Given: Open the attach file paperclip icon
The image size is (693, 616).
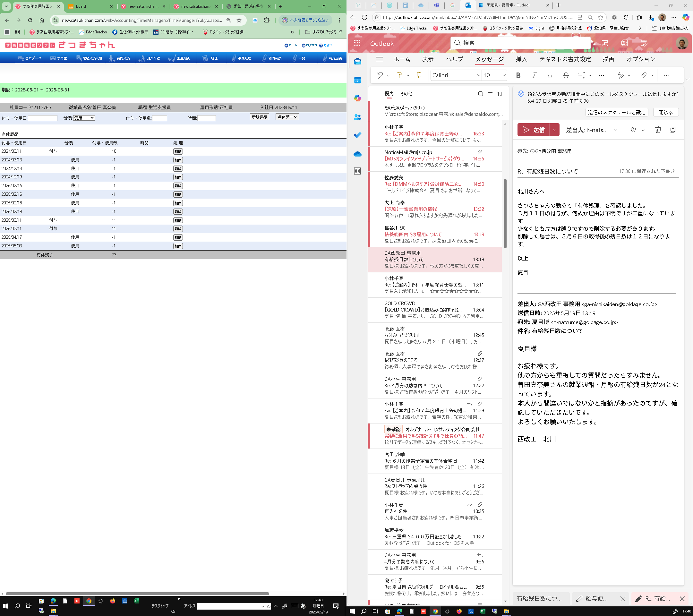Looking at the screenshot, I should coord(644,75).
